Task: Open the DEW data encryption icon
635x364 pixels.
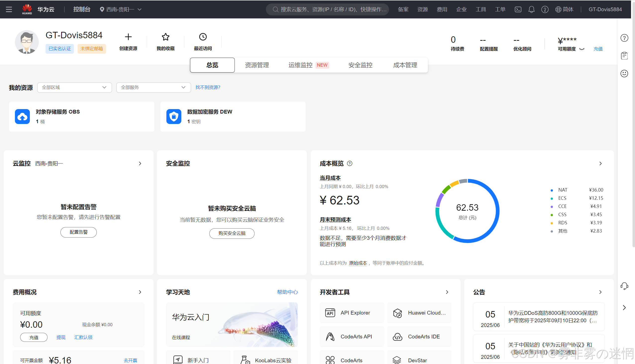Action: [x=174, y=117]
